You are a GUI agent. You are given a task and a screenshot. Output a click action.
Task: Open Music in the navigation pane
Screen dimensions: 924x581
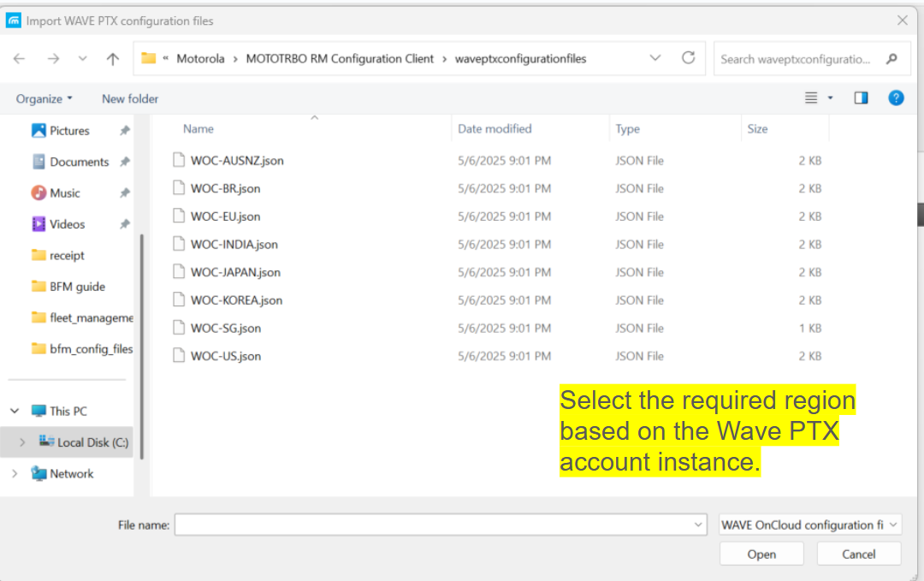65,193
